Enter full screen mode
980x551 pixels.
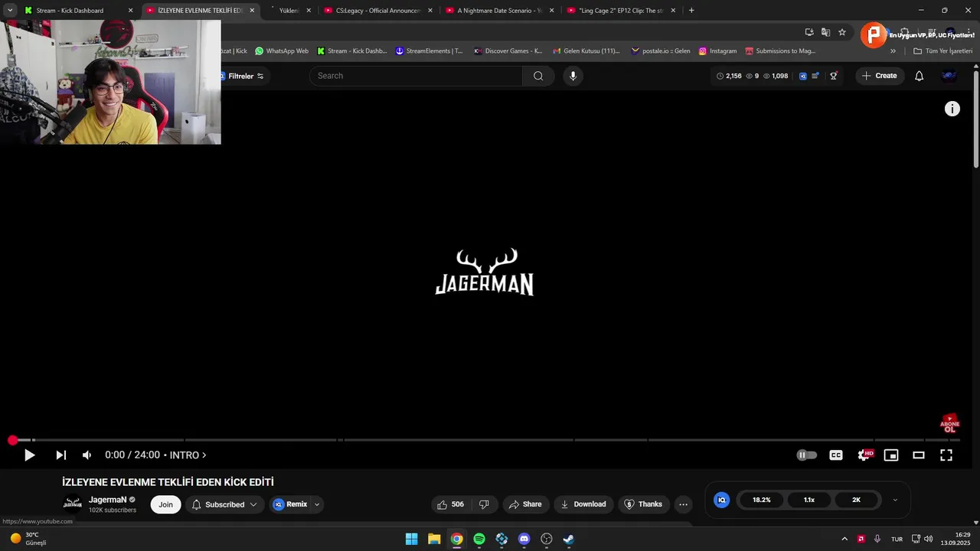(946, 455)
